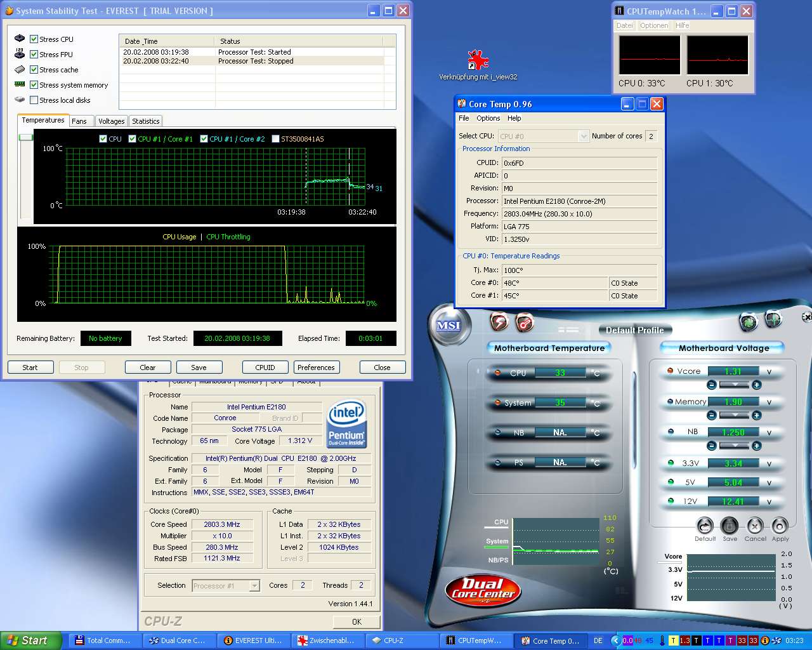Click the green fan icon in Dual Core Center
The image size is (812, 650).
coord(749,322)
